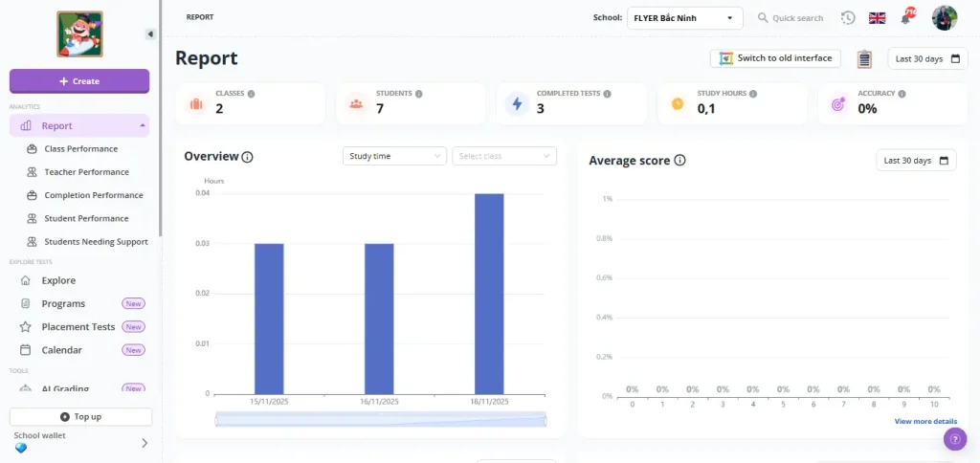Click the Average score info icon
The width and height of the screenshot is (980, 463).
(x=680, y=160)
